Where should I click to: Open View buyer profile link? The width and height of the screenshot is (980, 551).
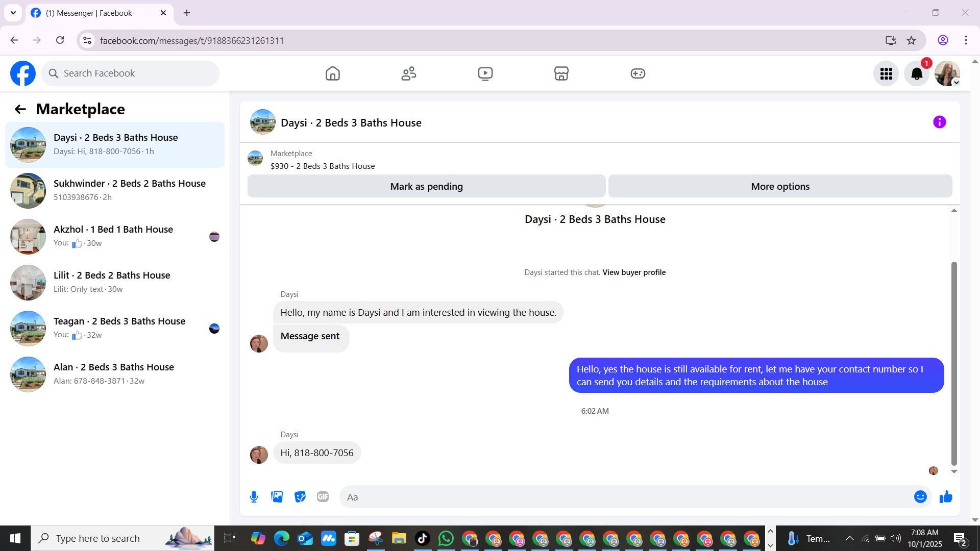[634, 272]
